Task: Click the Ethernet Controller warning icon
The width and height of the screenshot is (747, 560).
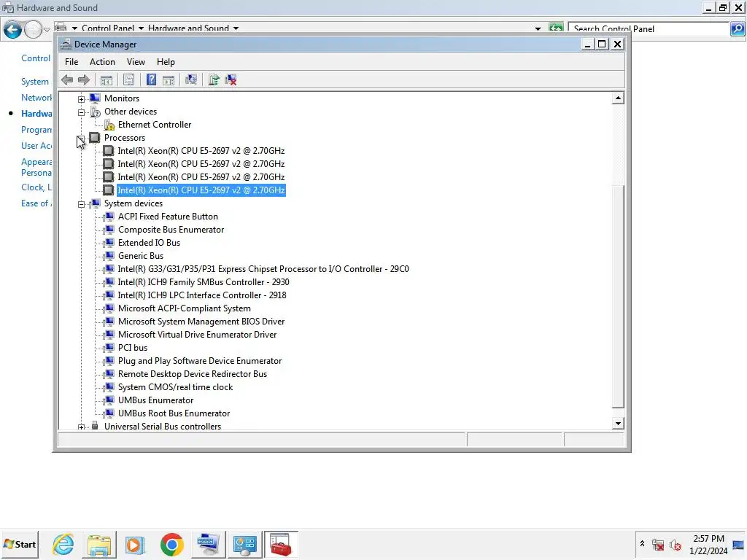Action: click(x=109, y=125)
